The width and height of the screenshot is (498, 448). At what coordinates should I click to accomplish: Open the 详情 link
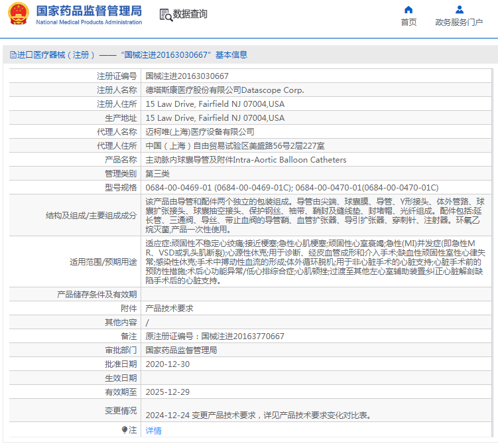[x=153, y=431]
